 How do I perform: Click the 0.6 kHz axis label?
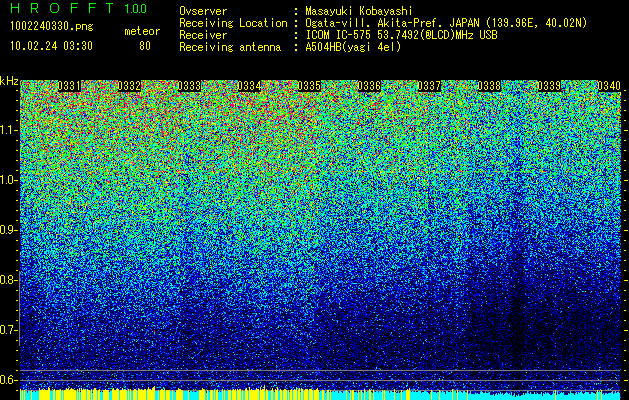pyautogui.click(x=9, y=380)
